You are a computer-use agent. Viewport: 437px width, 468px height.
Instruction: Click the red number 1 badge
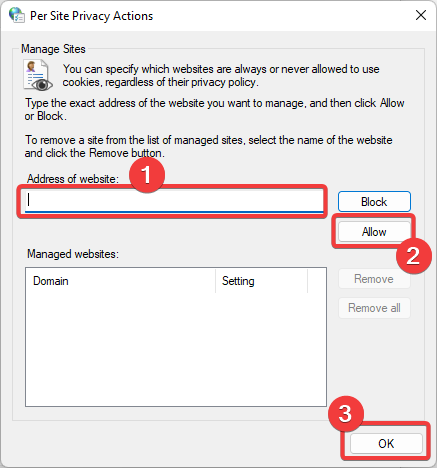147,175
